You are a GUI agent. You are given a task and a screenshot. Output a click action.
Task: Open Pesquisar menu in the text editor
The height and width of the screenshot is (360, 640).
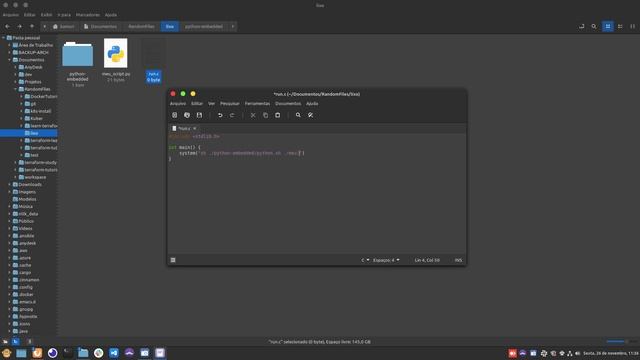click(x=230, y=104)
